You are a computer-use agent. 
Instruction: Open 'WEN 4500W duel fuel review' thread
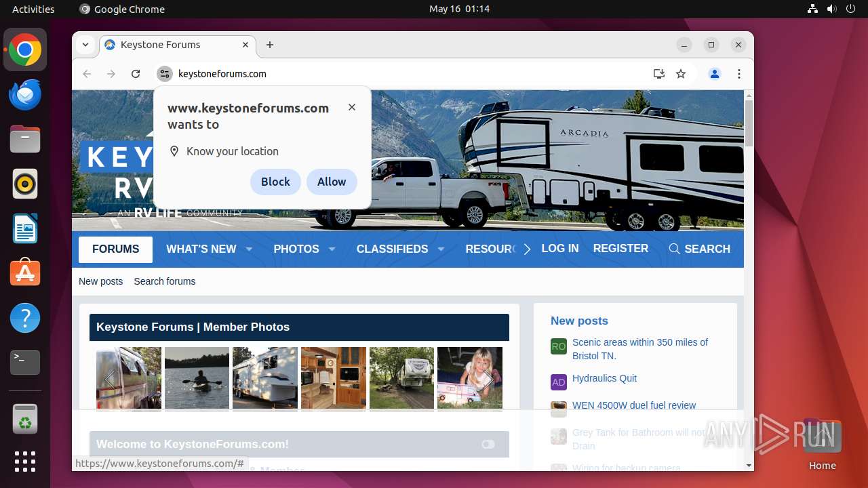[x=634, y=405]
